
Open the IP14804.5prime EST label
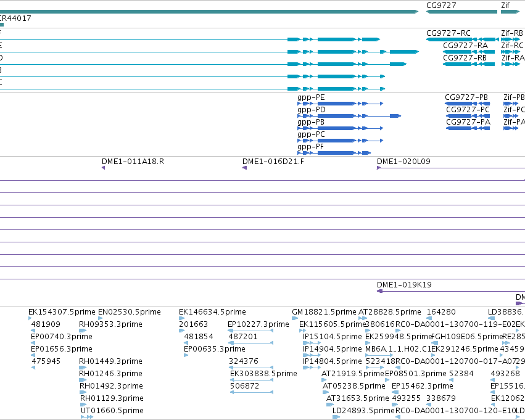pos(333,362)
